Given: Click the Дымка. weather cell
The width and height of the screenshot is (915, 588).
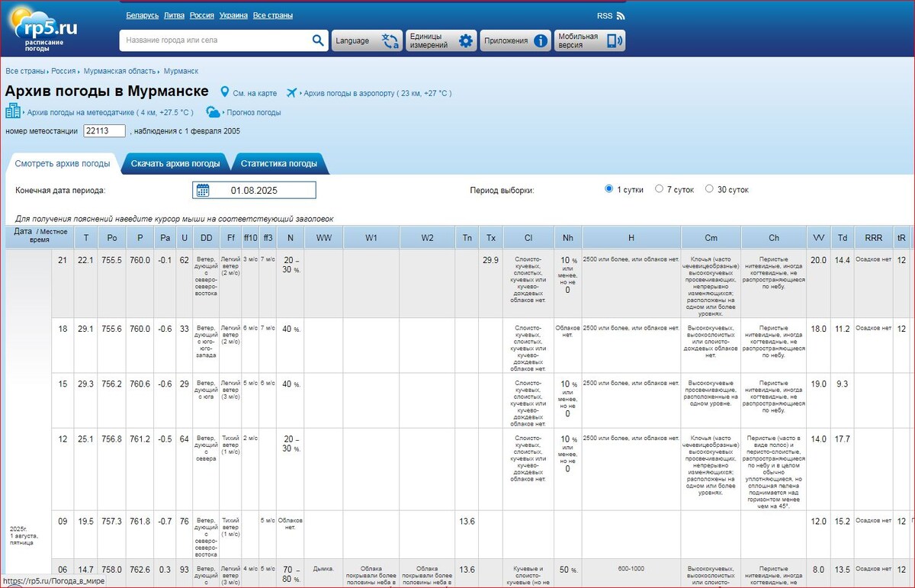Looking at the screenshot, I should [324, 569].
